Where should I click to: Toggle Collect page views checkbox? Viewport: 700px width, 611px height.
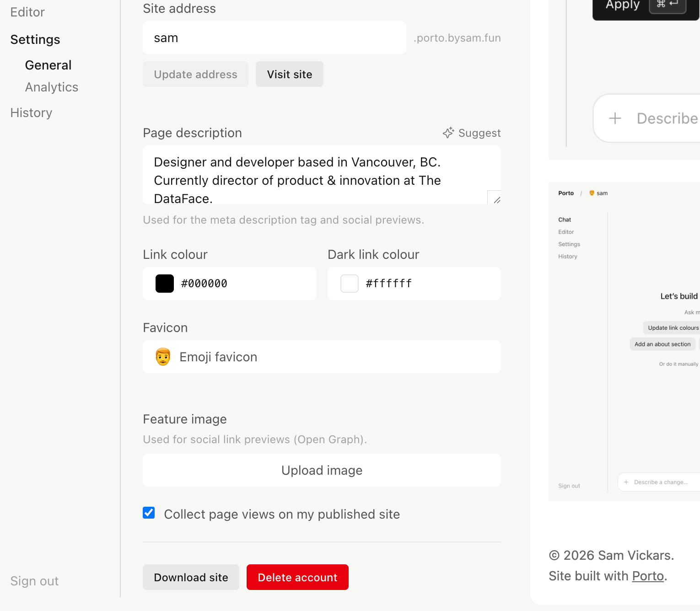point(149,513)
